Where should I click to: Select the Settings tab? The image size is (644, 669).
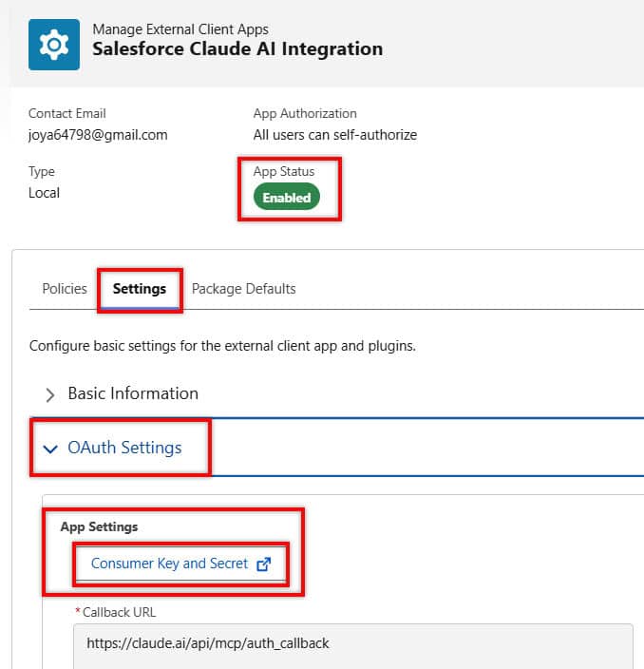click(x=140, y=289)
